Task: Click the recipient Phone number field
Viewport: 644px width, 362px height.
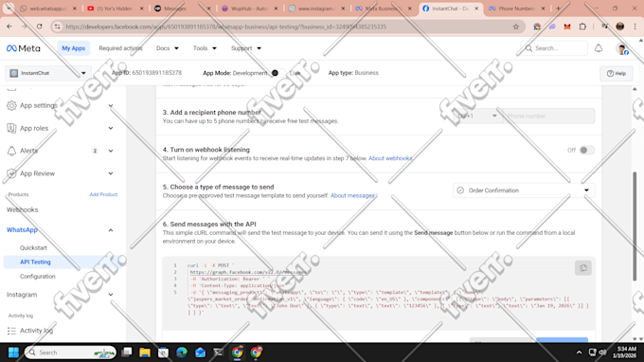Action: [x=548, y=116]
